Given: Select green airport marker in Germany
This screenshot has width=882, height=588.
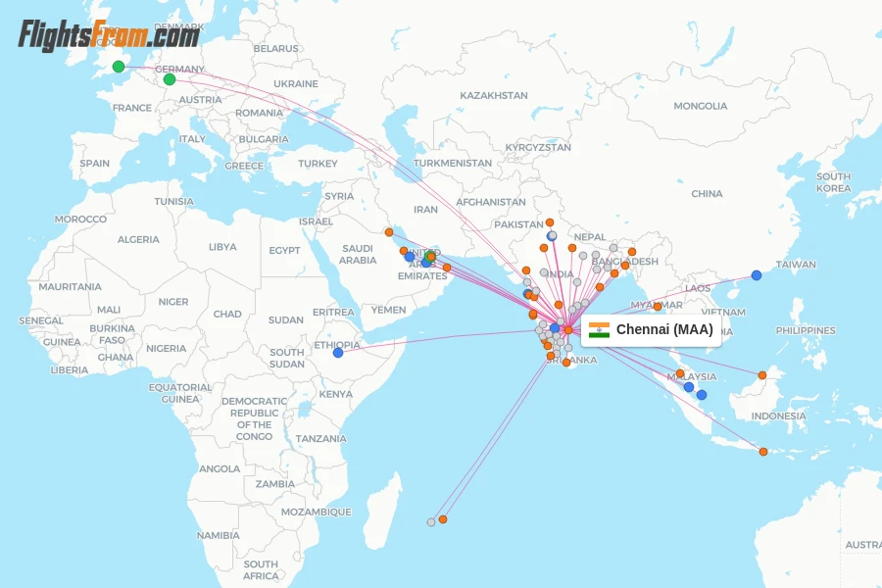Looking at the screenshot, I should point(170,80).
